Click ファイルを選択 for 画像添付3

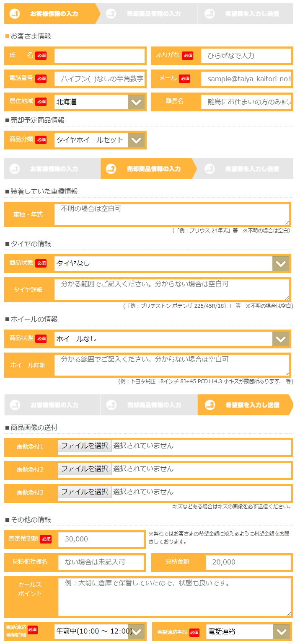click(84, 492)
